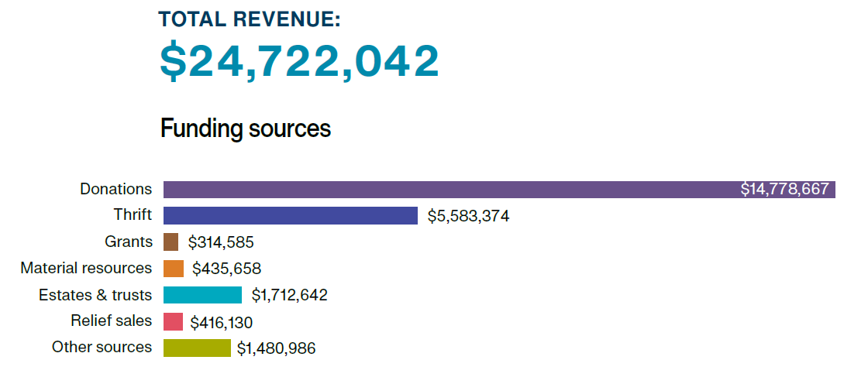868x384 pixels.
Task: Click the orange Material resources bar
Action: pos(174,269)
